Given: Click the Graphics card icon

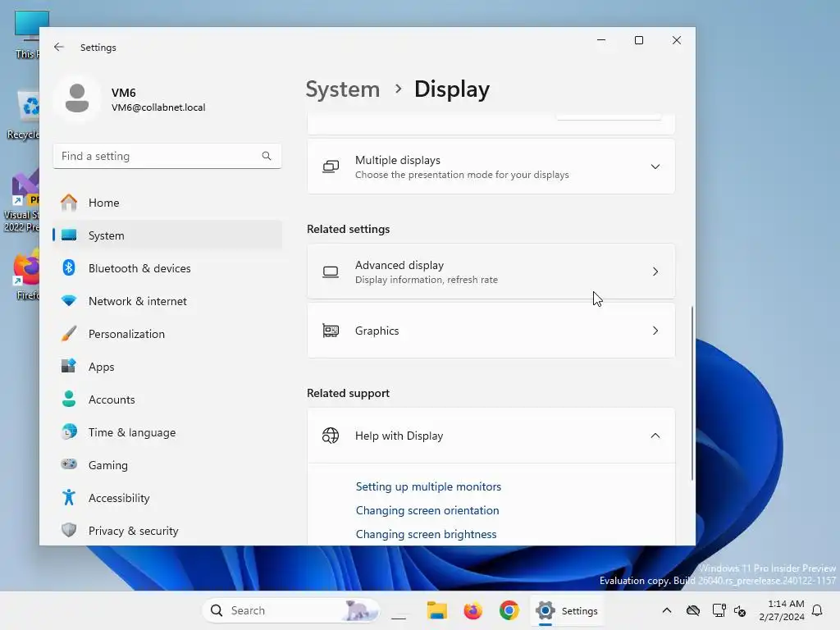Looking at the screenshot, I should pos(331,331).
